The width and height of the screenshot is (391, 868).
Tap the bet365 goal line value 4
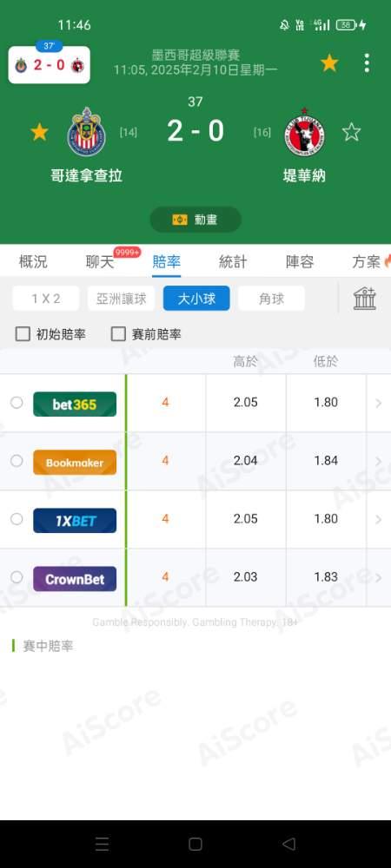pyautogui.click(x=165, y=403)
